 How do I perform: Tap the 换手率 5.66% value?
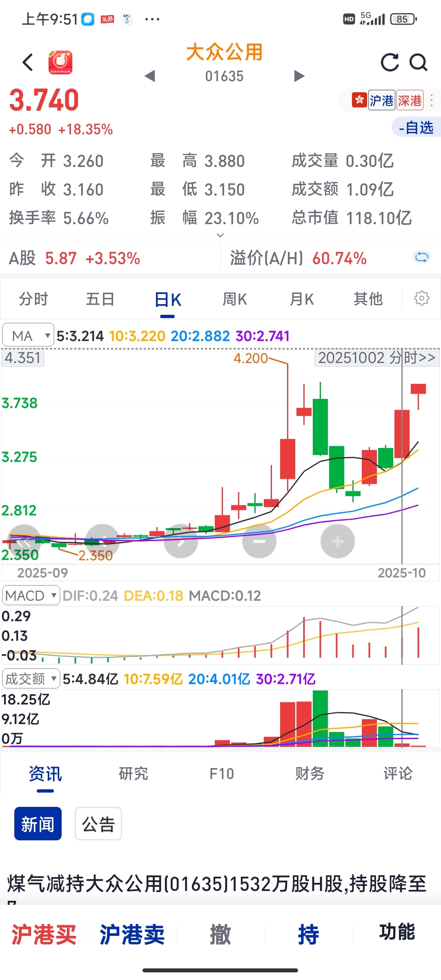pos(86,218)
